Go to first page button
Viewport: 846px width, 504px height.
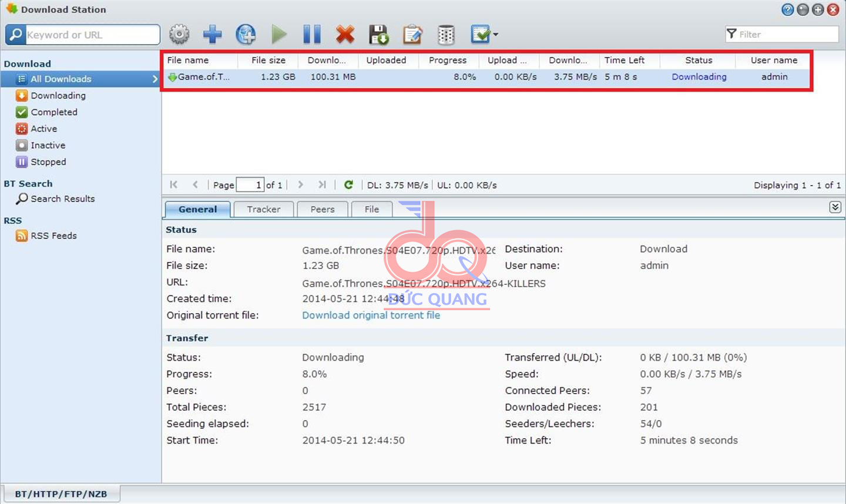point(174,184)
